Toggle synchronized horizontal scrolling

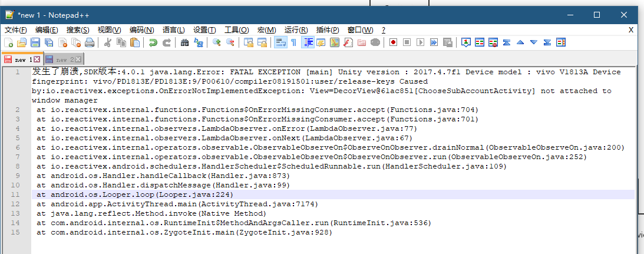coord(262,42)
